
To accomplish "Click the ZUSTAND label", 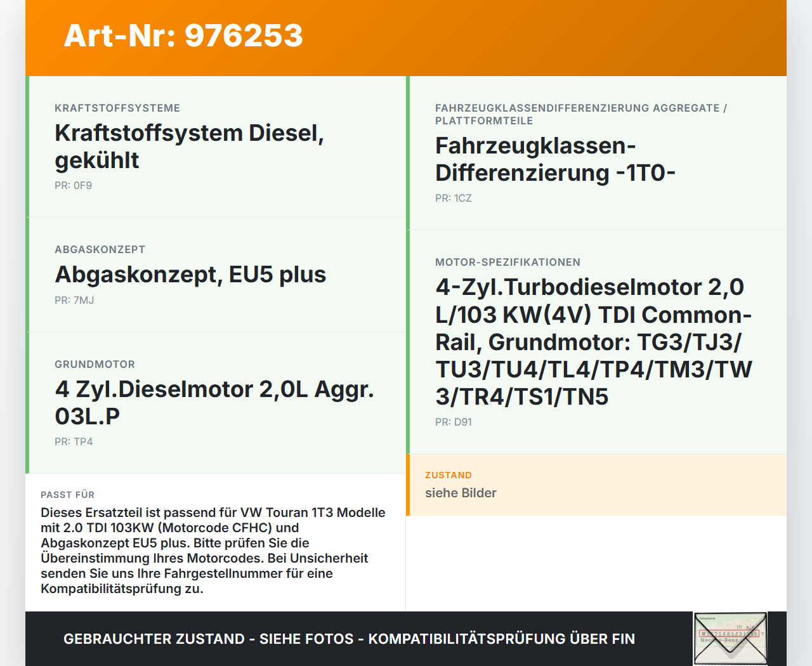I will (448, 475).
